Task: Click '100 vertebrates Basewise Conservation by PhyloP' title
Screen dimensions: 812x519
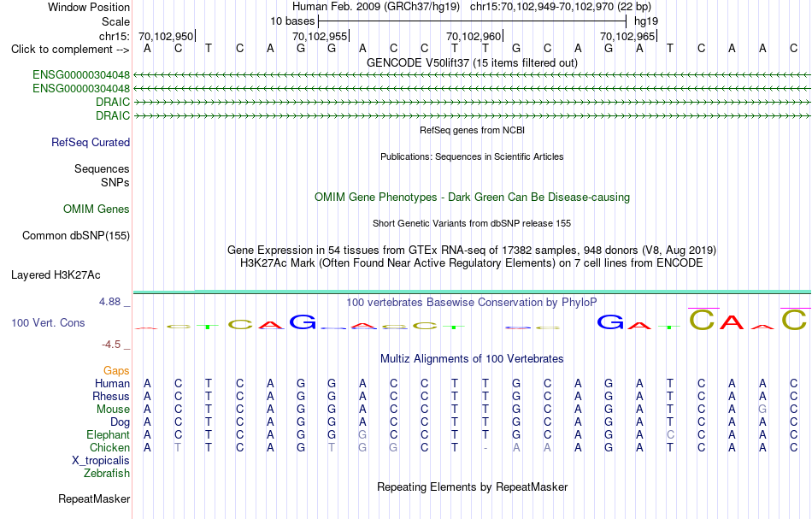Action: pyautogui.click(x=473, y=303)
